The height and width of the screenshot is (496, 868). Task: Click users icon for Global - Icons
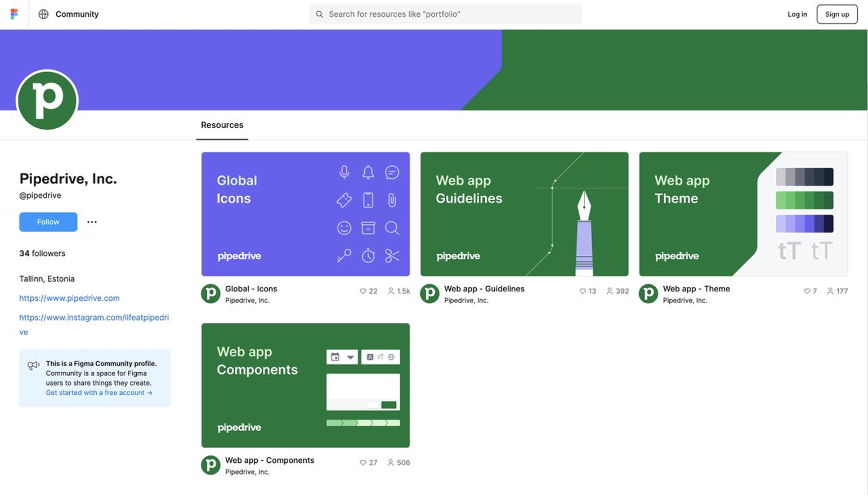(391, 291)
